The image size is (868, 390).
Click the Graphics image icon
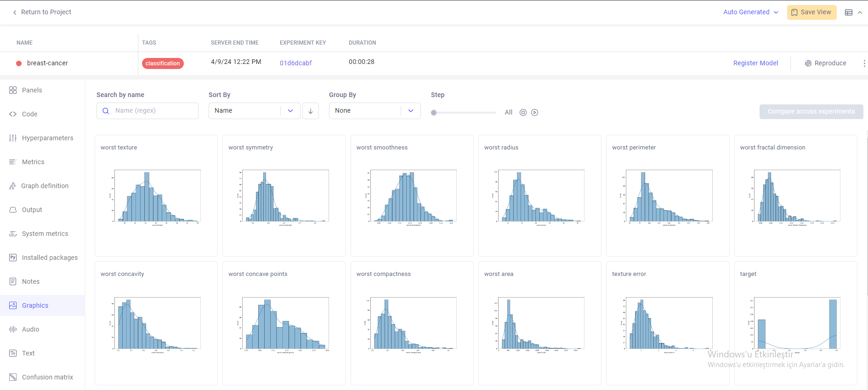tap(13, 305)
